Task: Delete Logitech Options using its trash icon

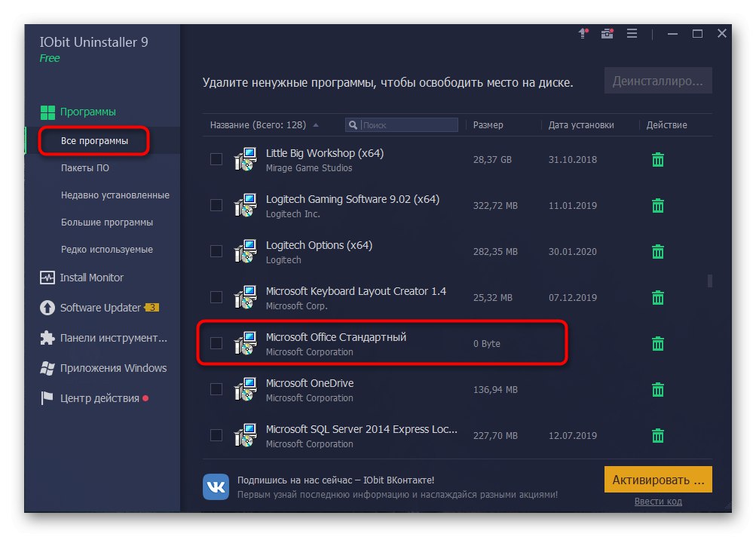Action: click(x=657, y=251)
